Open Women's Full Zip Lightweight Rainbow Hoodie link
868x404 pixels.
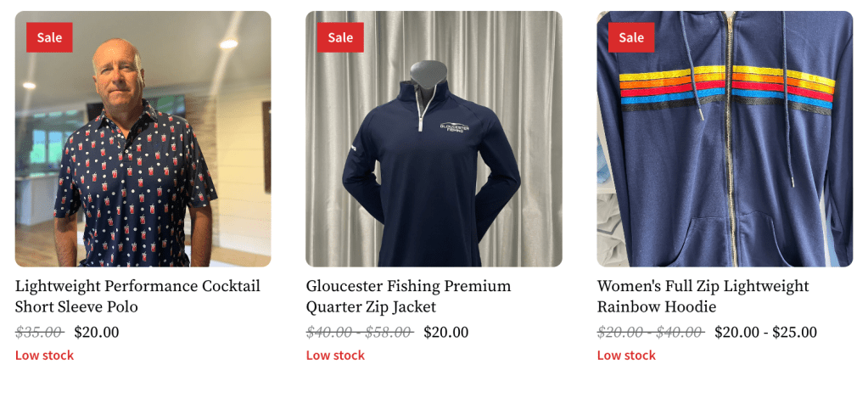pyautogui.click(x=703, y=296)
